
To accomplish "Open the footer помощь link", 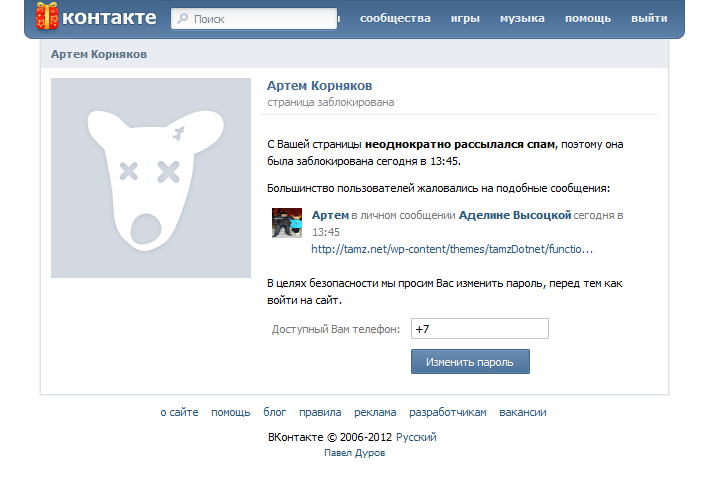I will pos(231,413).
